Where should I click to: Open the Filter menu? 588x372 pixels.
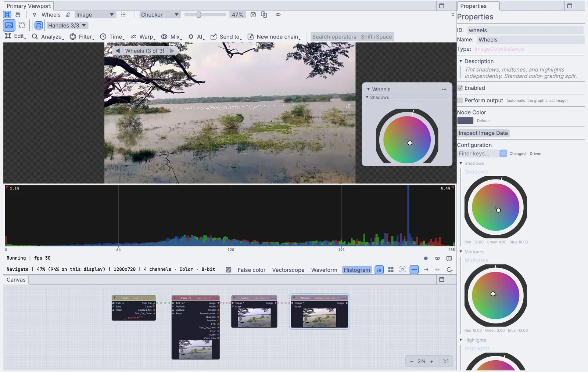tap(82, 37)
